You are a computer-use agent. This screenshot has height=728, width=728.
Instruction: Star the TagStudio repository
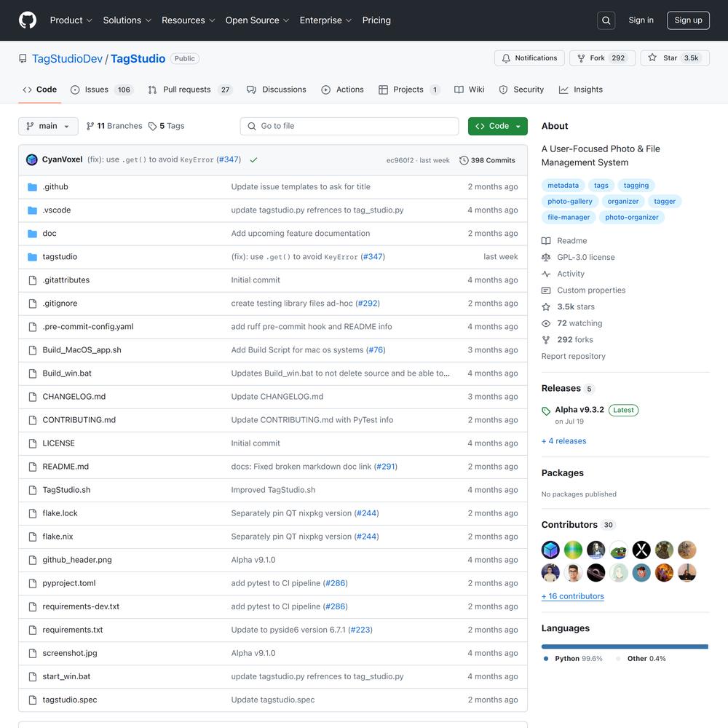675,58
